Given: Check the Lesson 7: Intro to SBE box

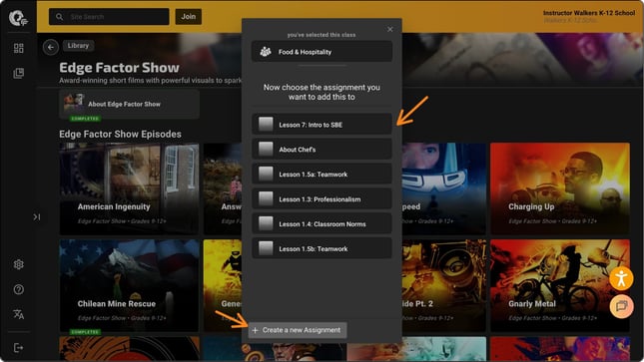Looking at the screenshot, I should [266, 124].
